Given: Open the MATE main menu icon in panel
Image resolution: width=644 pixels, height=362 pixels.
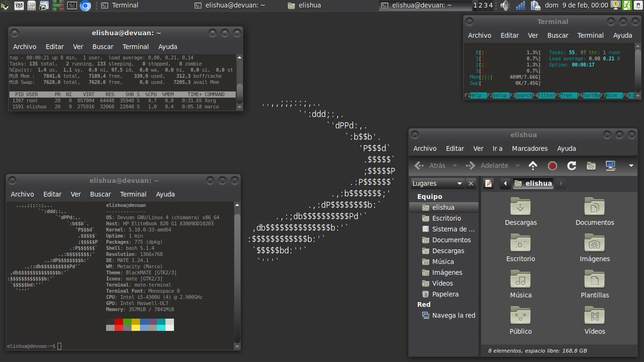Looking at the screenshot, I should pyautogui.click(x=5, y=6).
